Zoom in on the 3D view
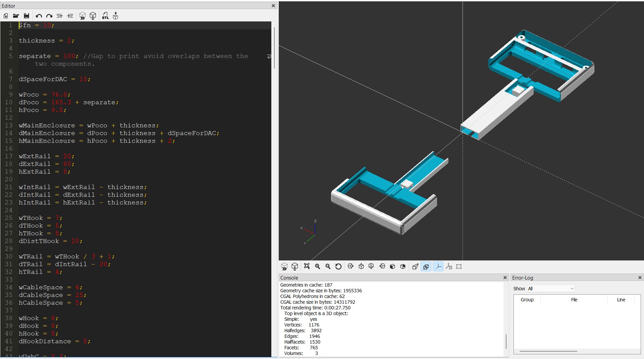The width and height of the screenshot is (644, 359). (x=318, y=266)
